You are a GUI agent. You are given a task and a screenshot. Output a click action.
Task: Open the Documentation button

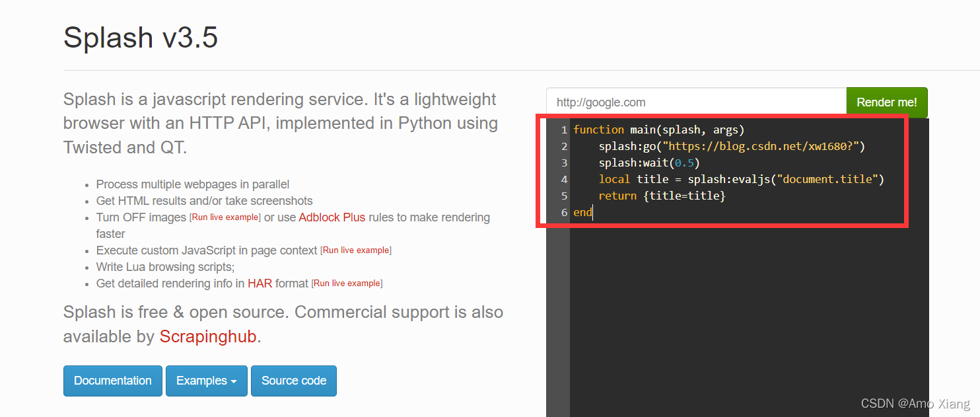[x=113, y=381]
